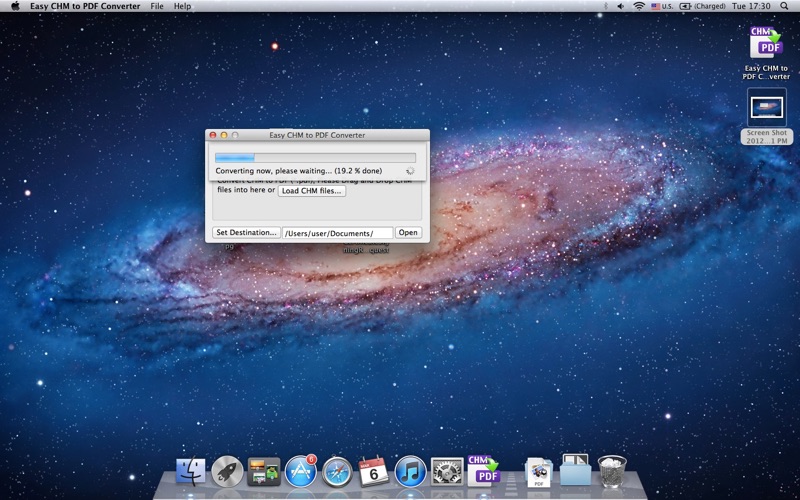Open Finder from the Dock
The height and width of the screenshot is (500, 800).
pyautogui.click(x=191, y=471)
